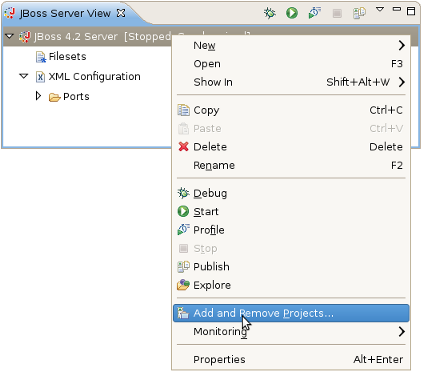
Task: Choose Rename from context menu
Action: pyautogui.click(x=291, y=165)
